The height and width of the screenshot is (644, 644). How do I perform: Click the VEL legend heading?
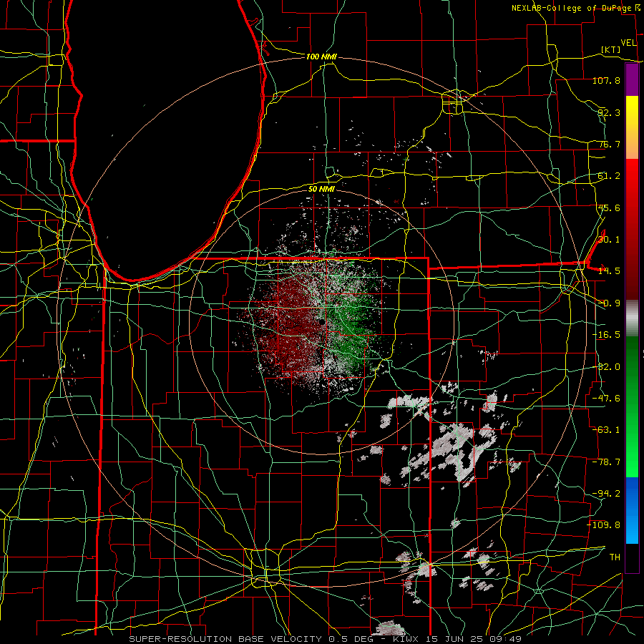[628, 42]
